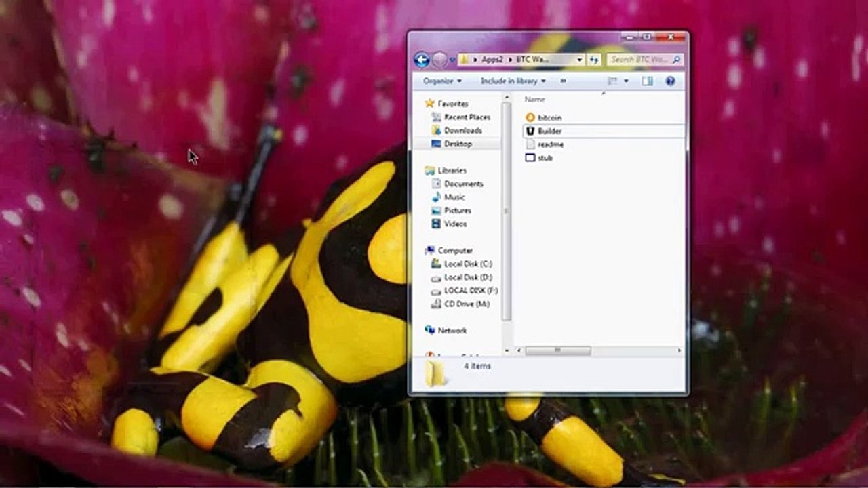Open the recent pages dropdown beside the forward arrow

click(x=452, y=60)
